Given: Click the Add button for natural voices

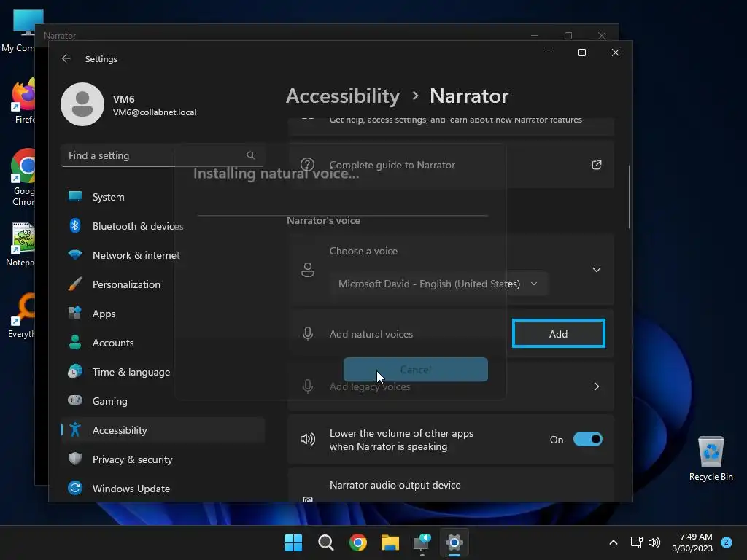Looking at the screenshot, I should point(558,333).
